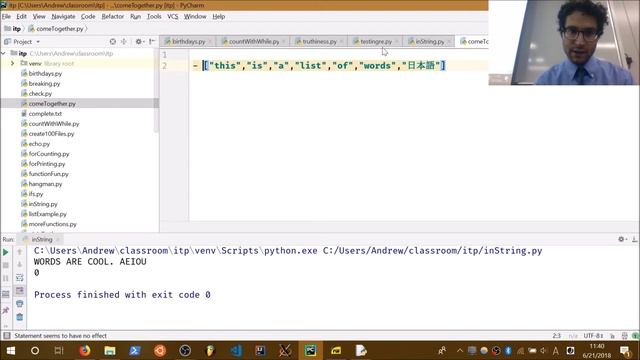Open OBS Studio from the taskbar
Screen dimensions: 640x360
point(185,351)
